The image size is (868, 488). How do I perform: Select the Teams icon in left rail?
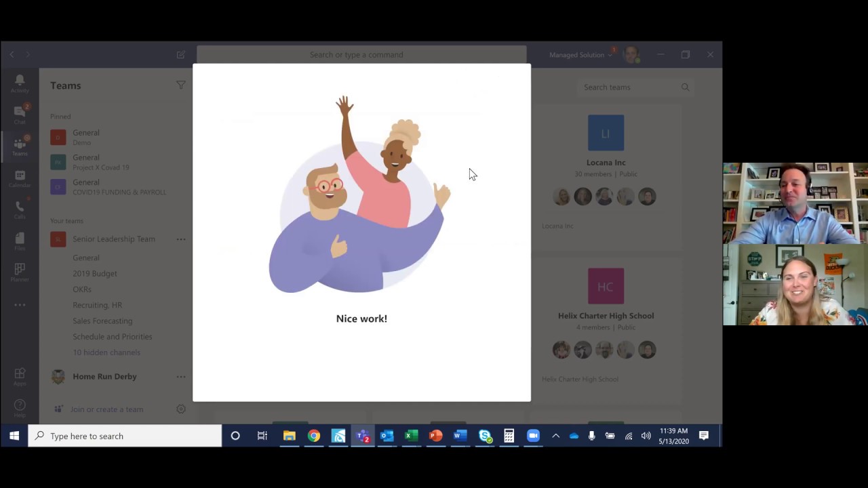(20, 146)
